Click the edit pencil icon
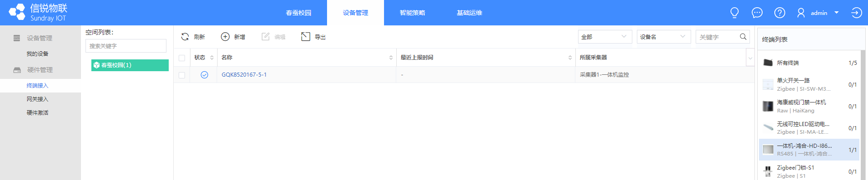 click(x=266, y=37)
